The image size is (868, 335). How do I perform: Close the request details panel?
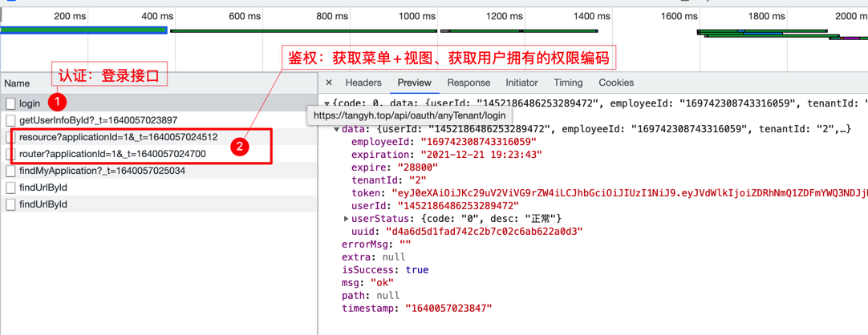coord(329,83)
